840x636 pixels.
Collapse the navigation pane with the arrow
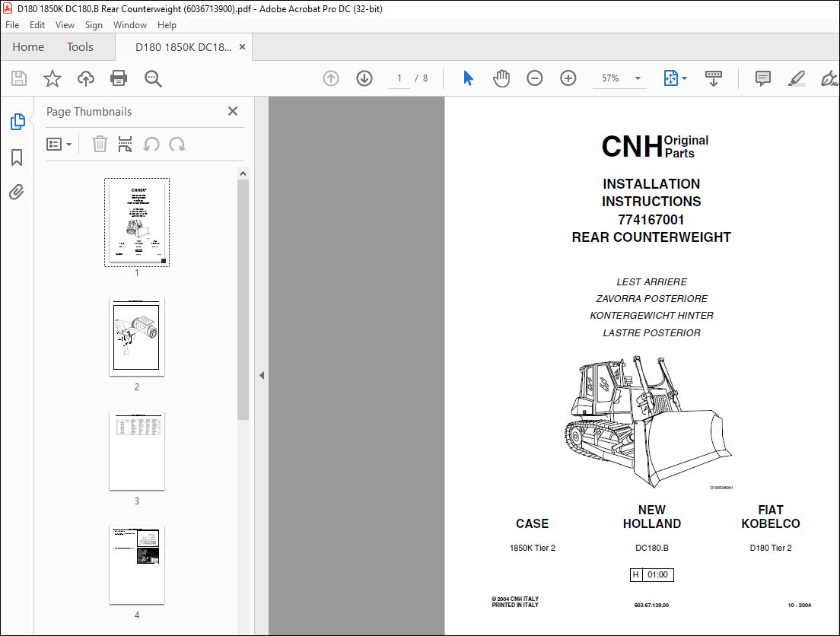[x=262, y=376]
